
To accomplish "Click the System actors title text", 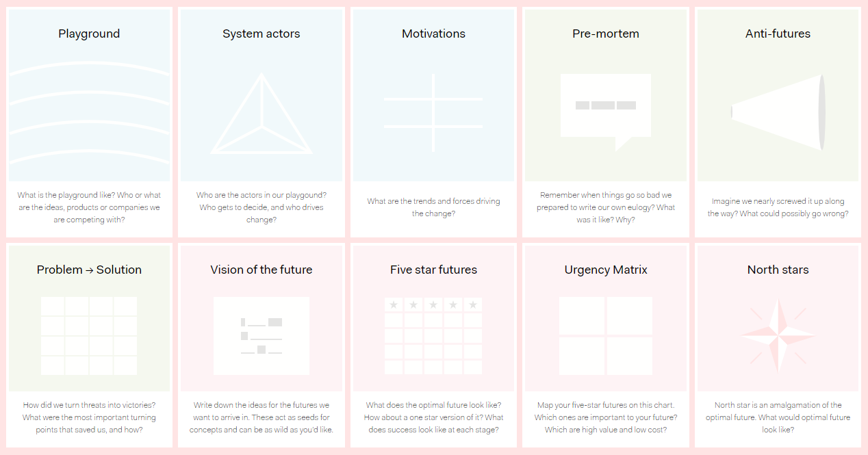I will [x=261, y=33].
